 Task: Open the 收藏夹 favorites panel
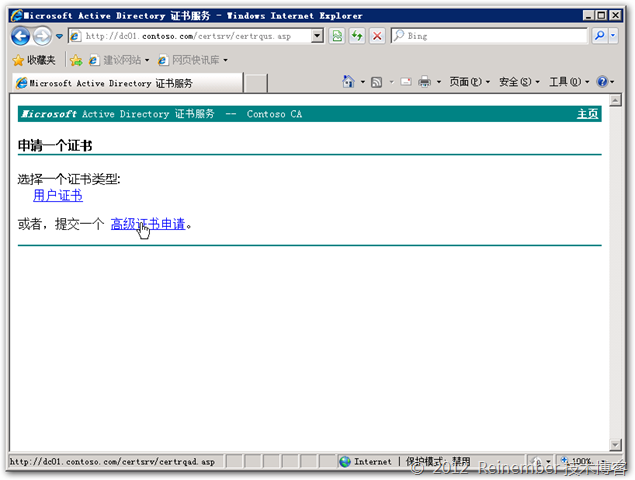(34, 60)
